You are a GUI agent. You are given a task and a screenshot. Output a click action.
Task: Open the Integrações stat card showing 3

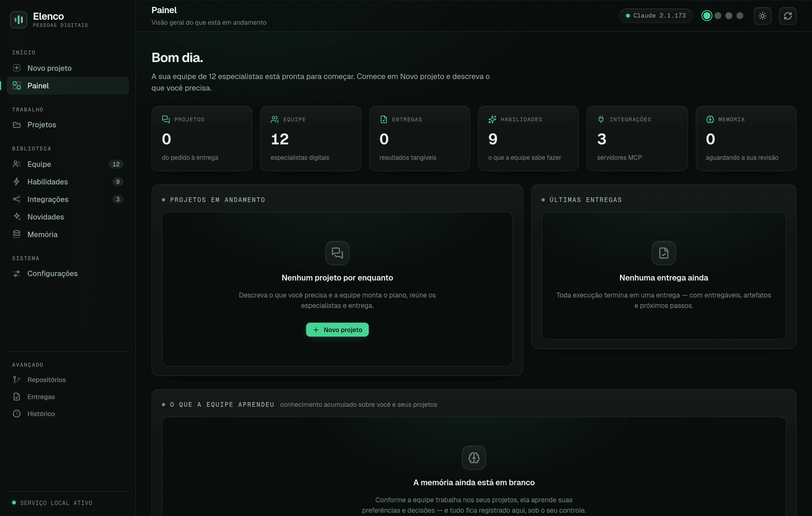637,138
